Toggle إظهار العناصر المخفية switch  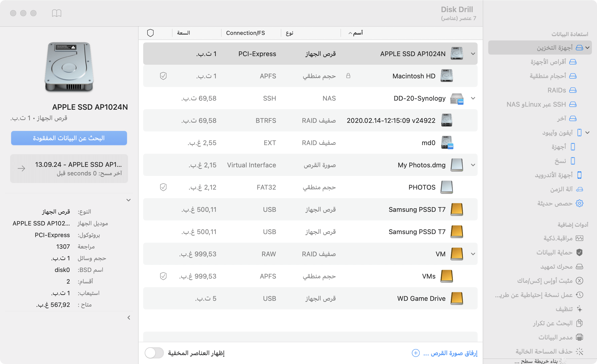tap(154, 353)
